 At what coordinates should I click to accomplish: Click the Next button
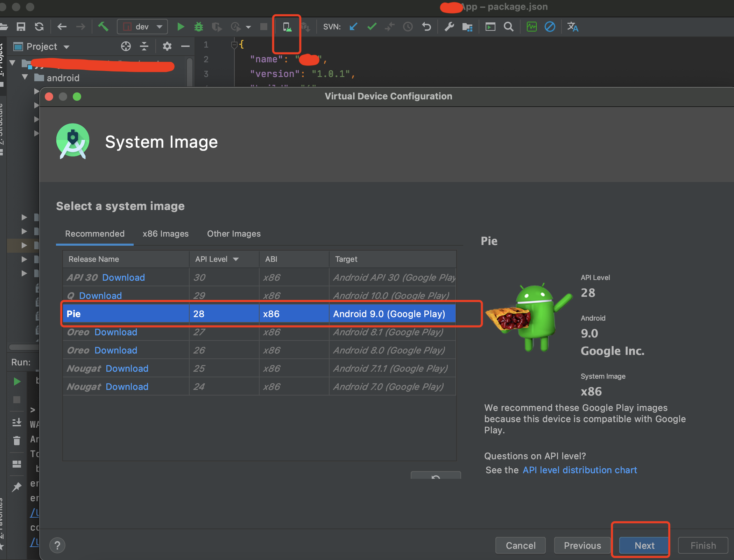(x=644, y=545)
